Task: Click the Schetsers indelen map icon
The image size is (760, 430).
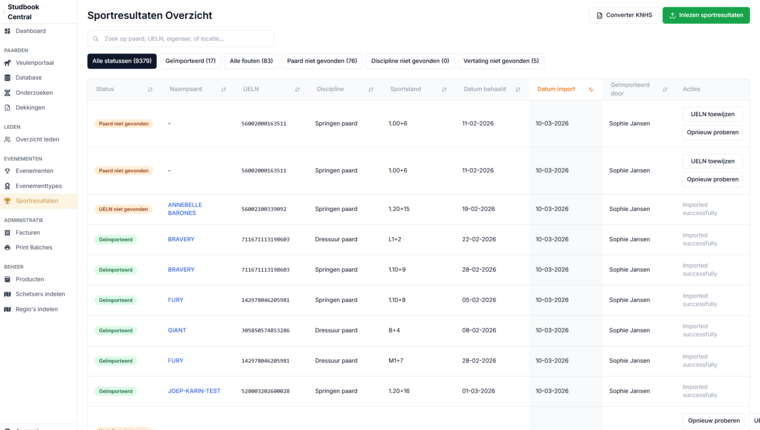Action: tap(7, 294)
